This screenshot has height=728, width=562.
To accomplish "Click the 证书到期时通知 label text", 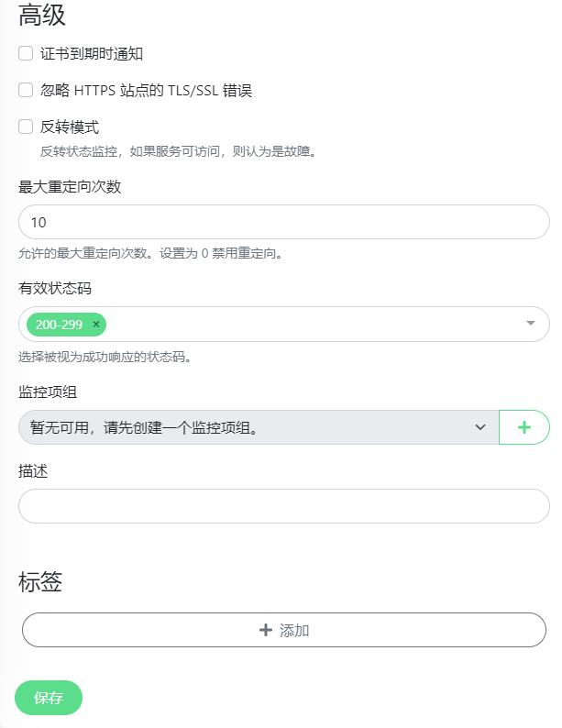I will (x=92, y=54).
